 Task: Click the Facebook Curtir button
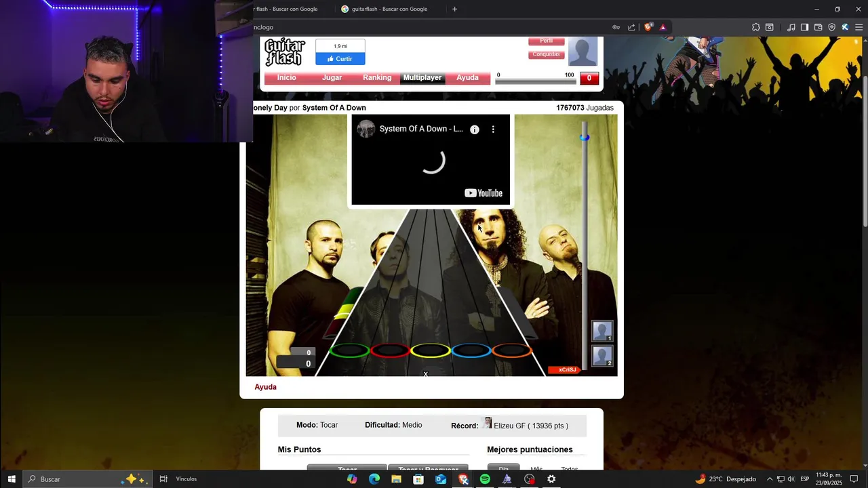(340, 59)
